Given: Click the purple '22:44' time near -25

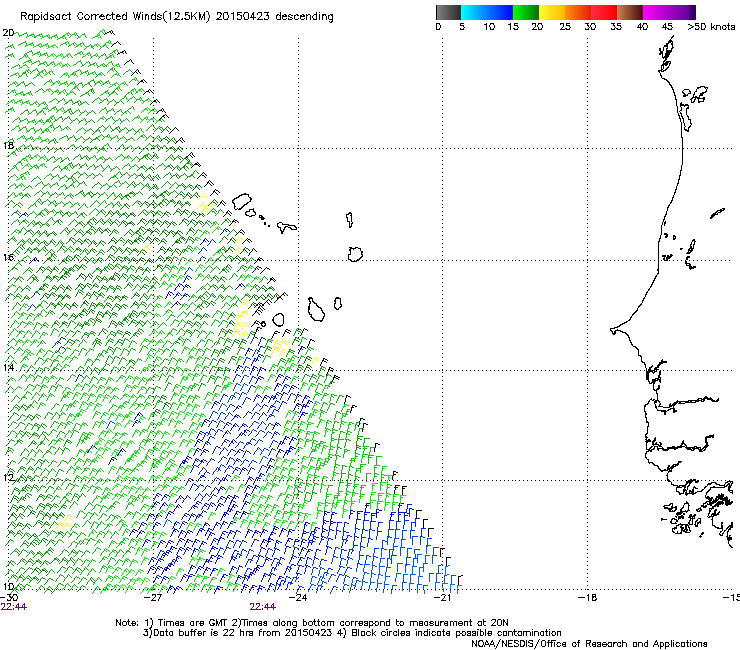Looking at the screenshot, I should click(262, 607).
